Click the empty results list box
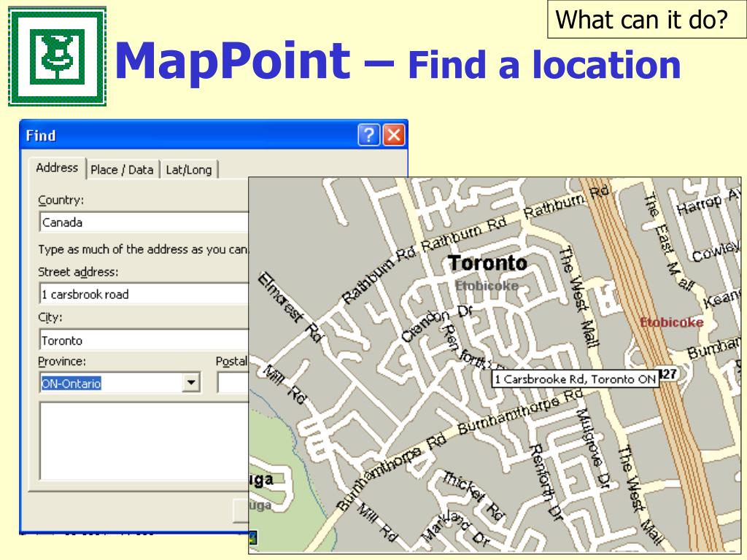Screen dimensions: 747x560 click(x=144, y=441)
